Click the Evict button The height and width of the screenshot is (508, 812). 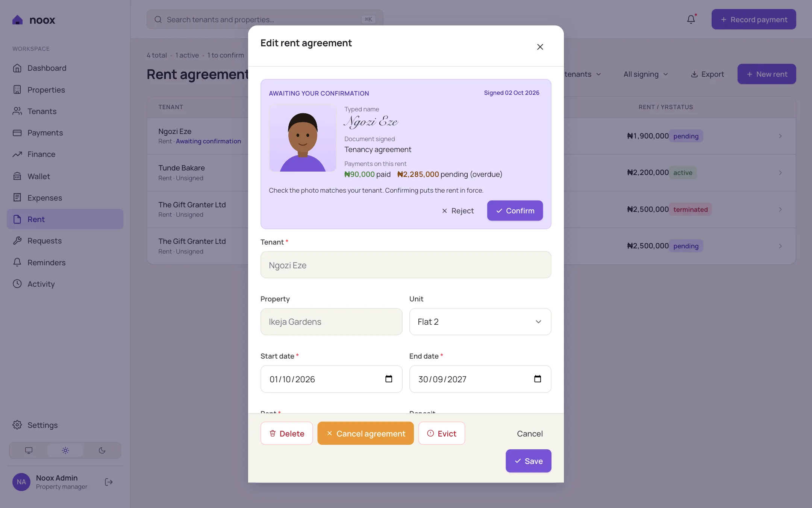pyautogui.click(x=442, y=433)
